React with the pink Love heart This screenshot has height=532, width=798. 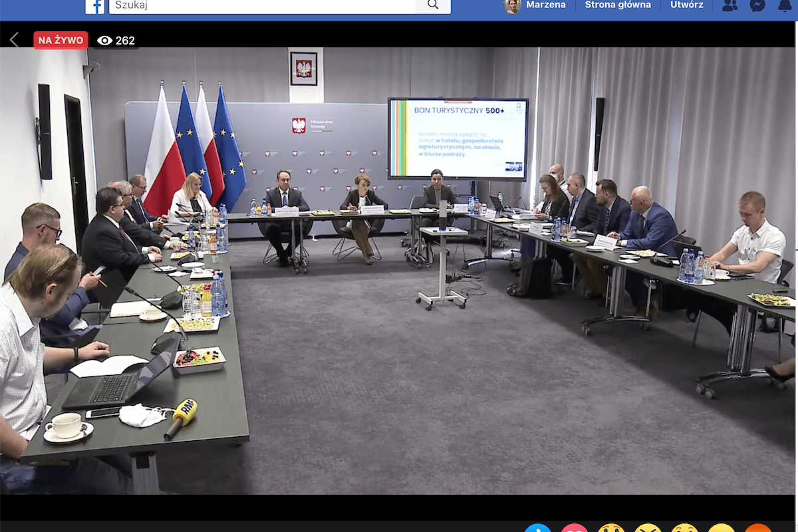[x=574, y=529]
